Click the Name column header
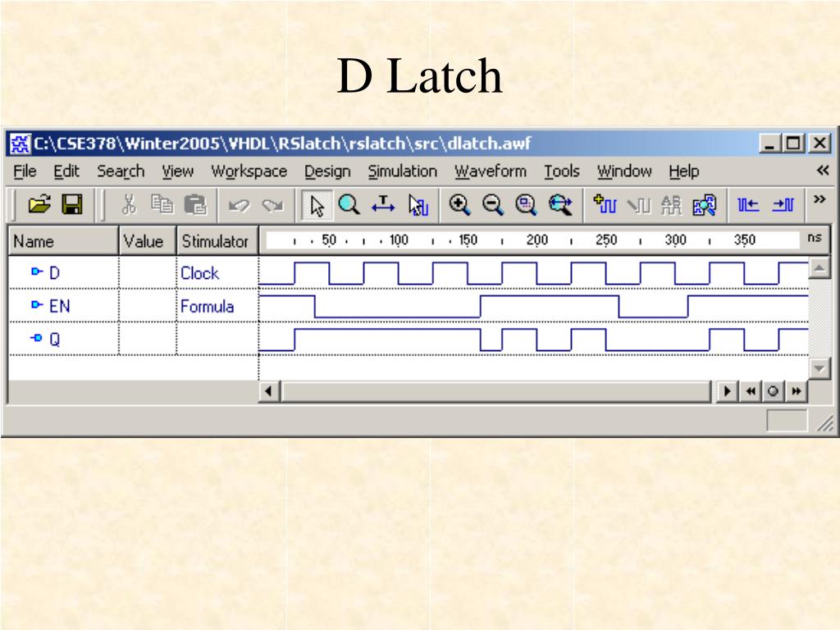The image size is (840, 630). coord(63,240)
